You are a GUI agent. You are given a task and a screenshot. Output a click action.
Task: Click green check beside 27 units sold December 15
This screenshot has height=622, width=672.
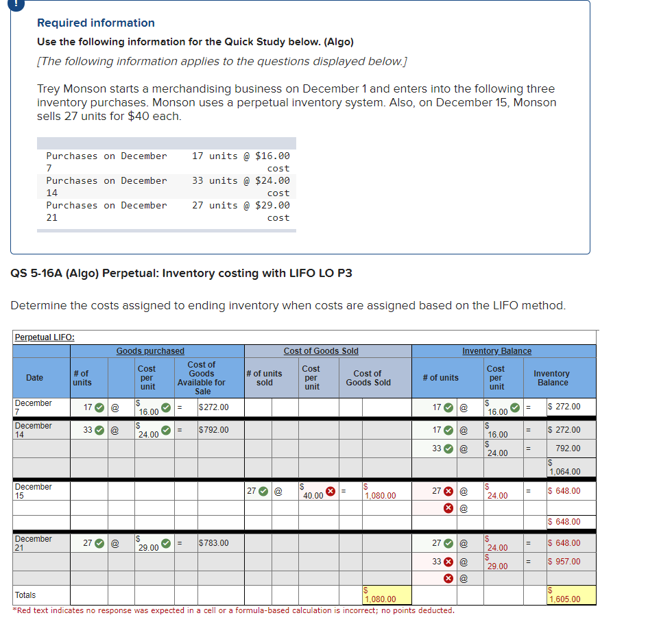263,491
